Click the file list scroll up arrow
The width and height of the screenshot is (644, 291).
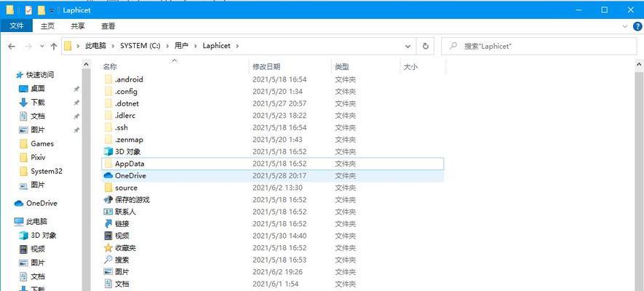pos(640,65)
